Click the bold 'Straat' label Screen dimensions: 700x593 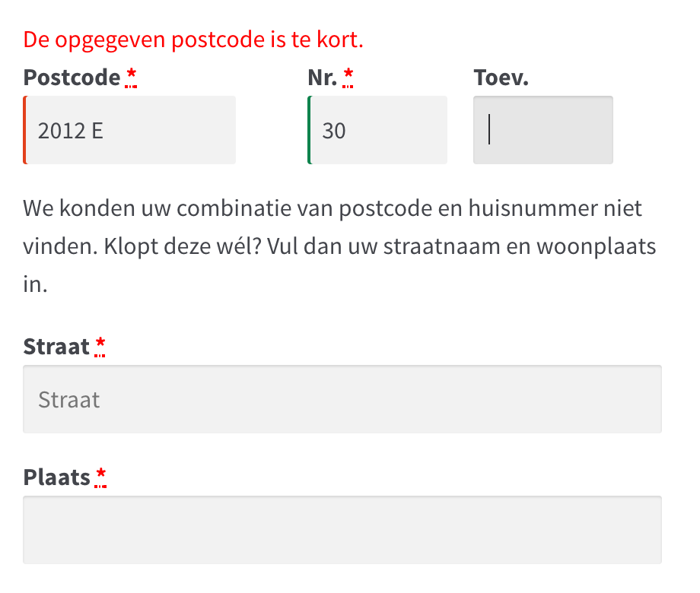pos(57,347)
